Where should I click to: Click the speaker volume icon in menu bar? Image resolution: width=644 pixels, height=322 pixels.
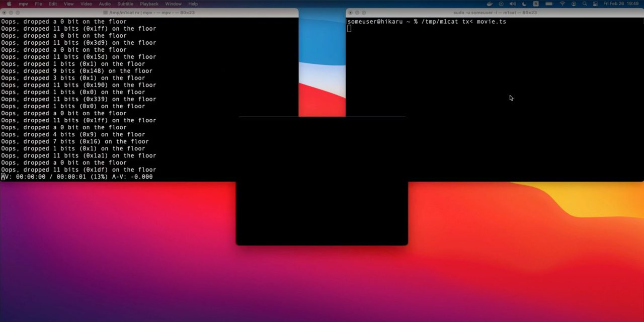(512, 4)
